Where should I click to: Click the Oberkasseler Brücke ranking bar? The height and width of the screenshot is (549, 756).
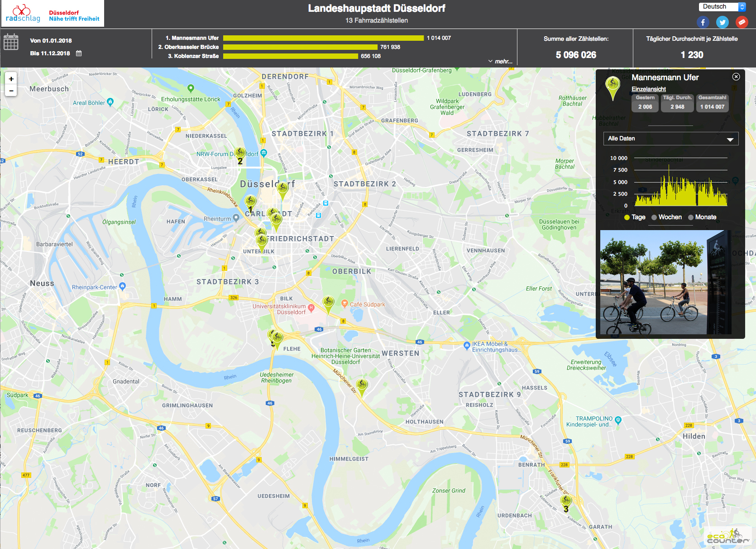click(300, 47)
